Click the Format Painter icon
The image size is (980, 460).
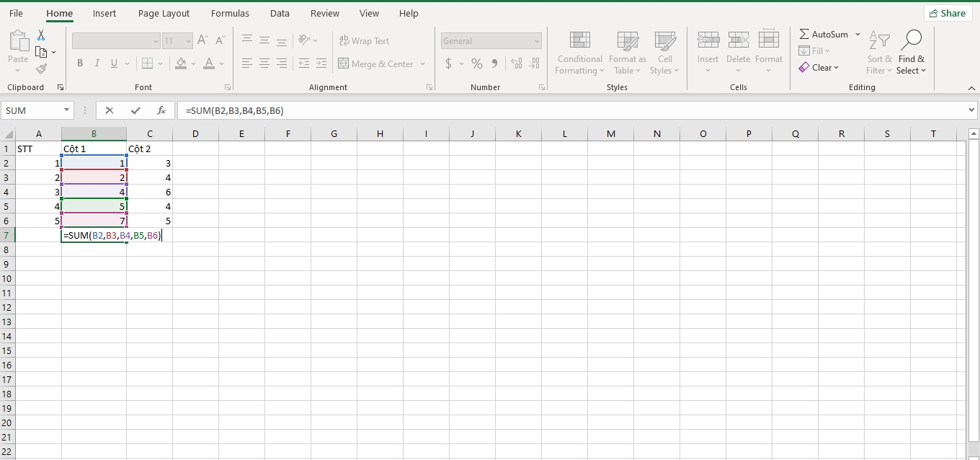(x=41, y=68)
